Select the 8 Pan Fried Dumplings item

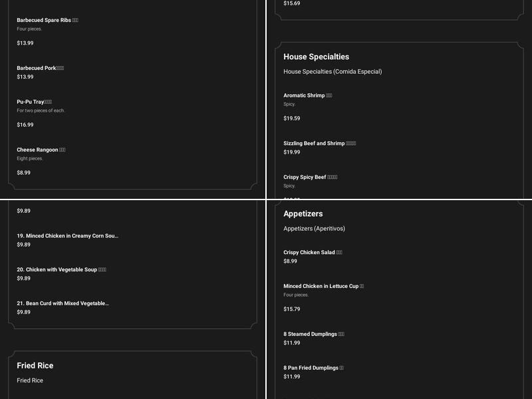click(x=311, y=368)
